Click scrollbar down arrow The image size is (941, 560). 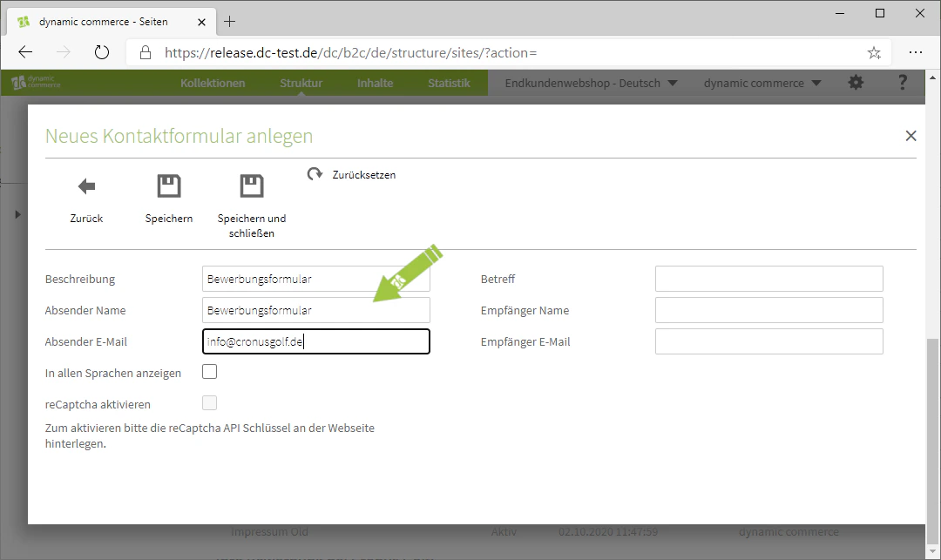(x=932, y=551)
